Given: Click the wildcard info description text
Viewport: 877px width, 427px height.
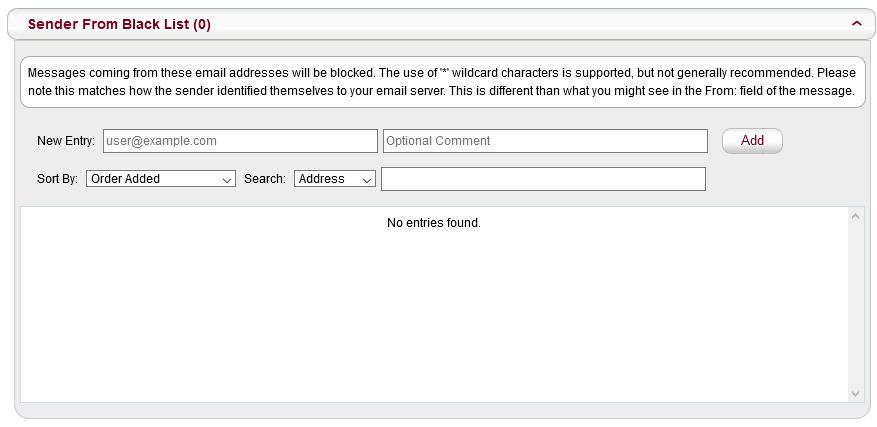Looking at the screenshot, I should tap(441, 82).
